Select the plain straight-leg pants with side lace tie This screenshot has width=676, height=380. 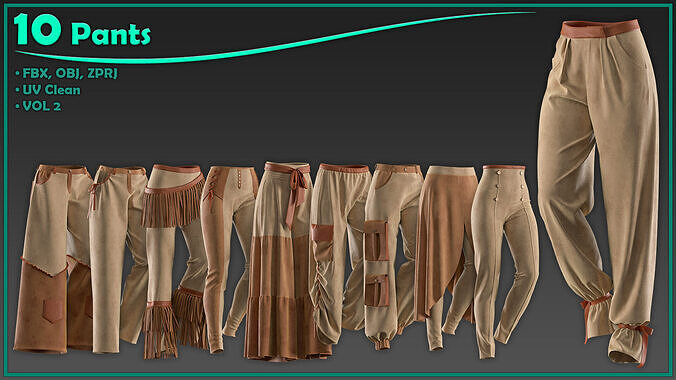pos(118,259)
